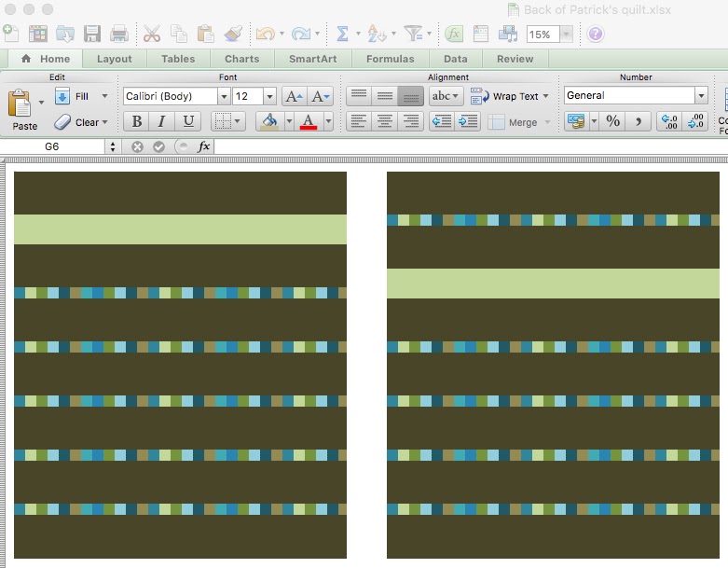728x568 pixels.
Task: Copy selection using toolbar copy icon
Action: coord(179,34)
